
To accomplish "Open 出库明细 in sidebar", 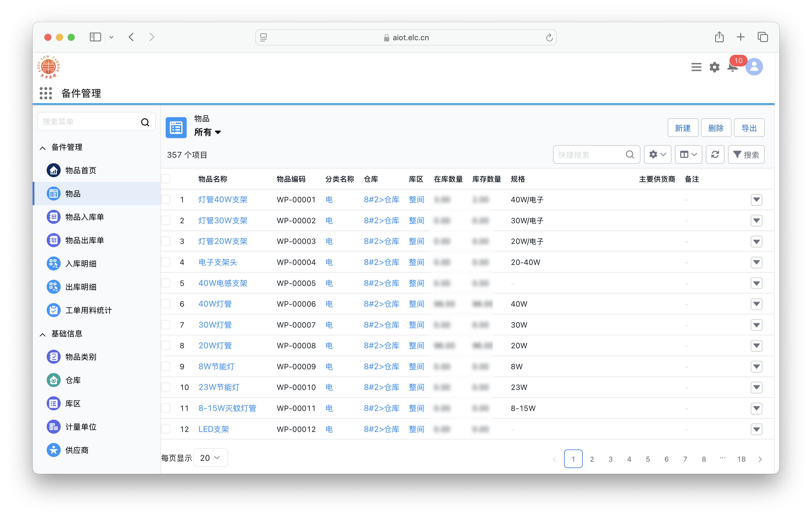I will [97, 287].
